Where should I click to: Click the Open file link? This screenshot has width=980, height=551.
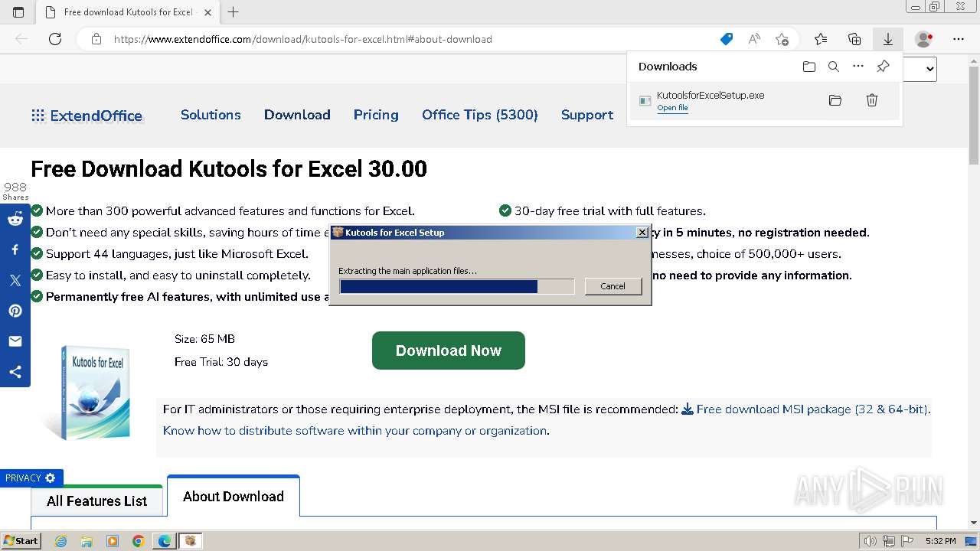tap(672, 108)
